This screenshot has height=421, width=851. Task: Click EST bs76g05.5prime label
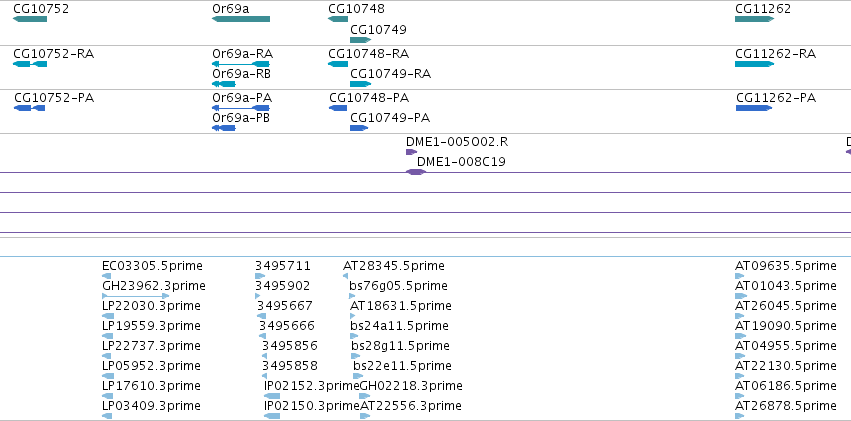coord(398,286)
